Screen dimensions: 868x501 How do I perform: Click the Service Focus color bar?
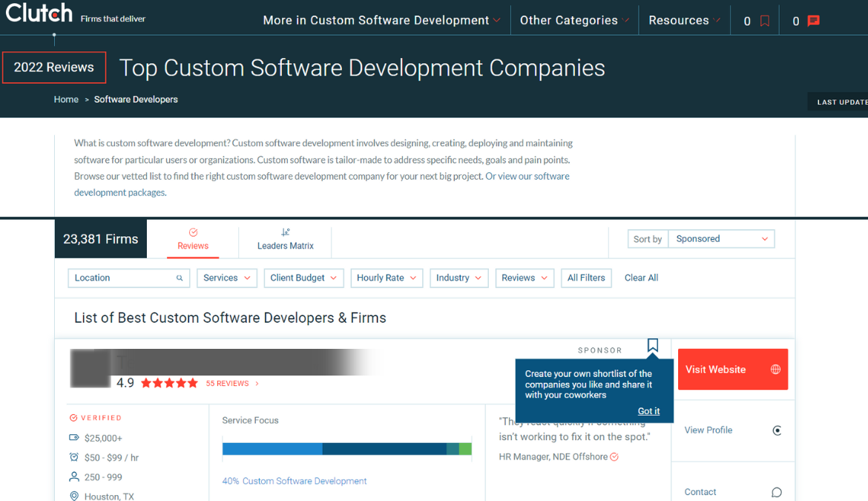coord(346,449)
